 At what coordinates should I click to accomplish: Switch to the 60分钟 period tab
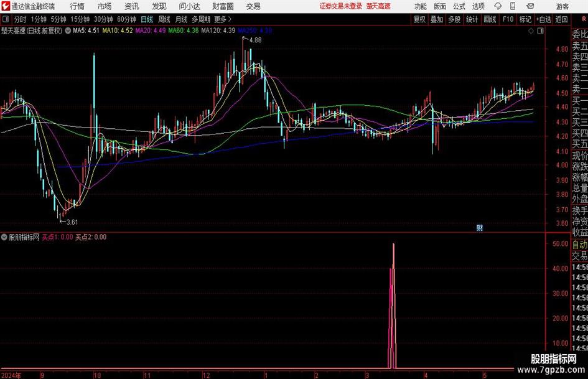click(x=127, y=19)
